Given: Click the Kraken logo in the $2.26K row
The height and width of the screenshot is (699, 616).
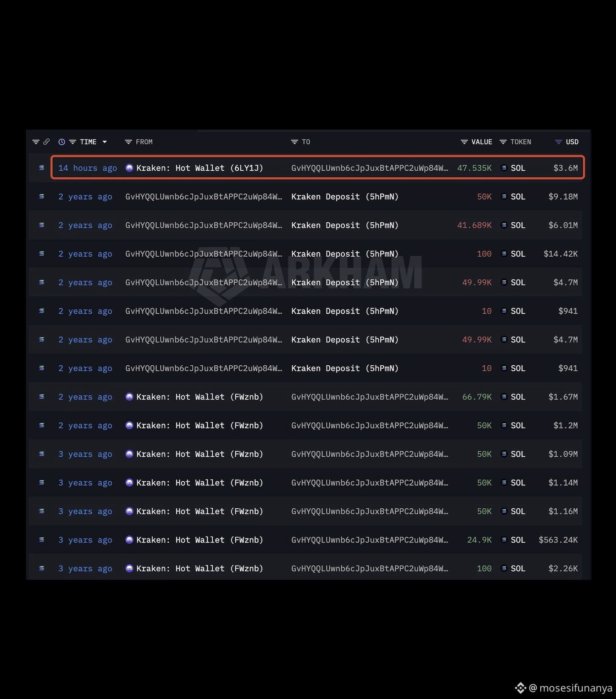Looking at the screenshot, I should pyautogui.click(x=129, y=568).
